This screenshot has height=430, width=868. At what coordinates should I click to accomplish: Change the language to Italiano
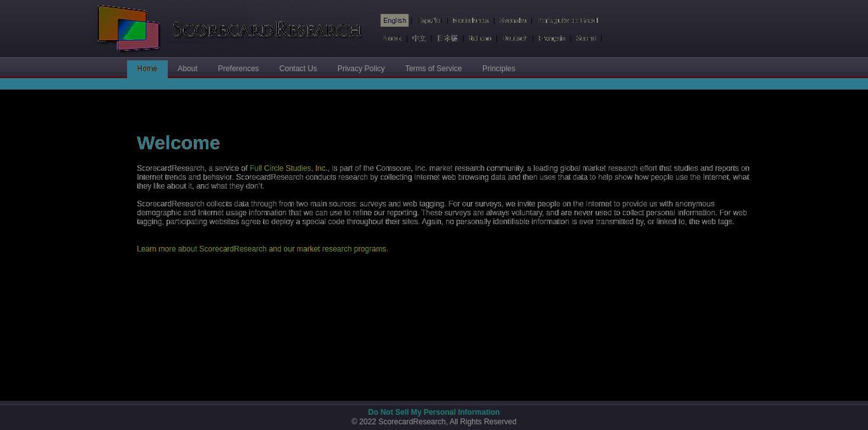coord(480,38)
